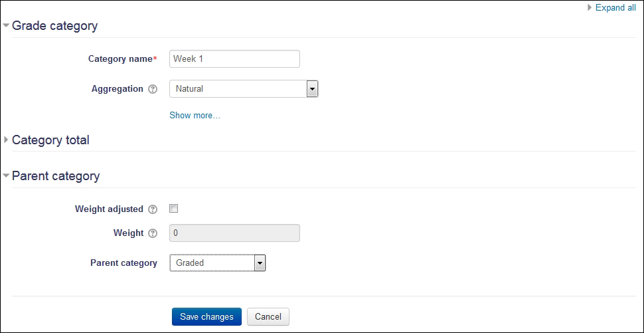Click the arrow icon beside Expand all
This screenshot has height=333, width=644.
pyautogui.click(x=590, y=8)
